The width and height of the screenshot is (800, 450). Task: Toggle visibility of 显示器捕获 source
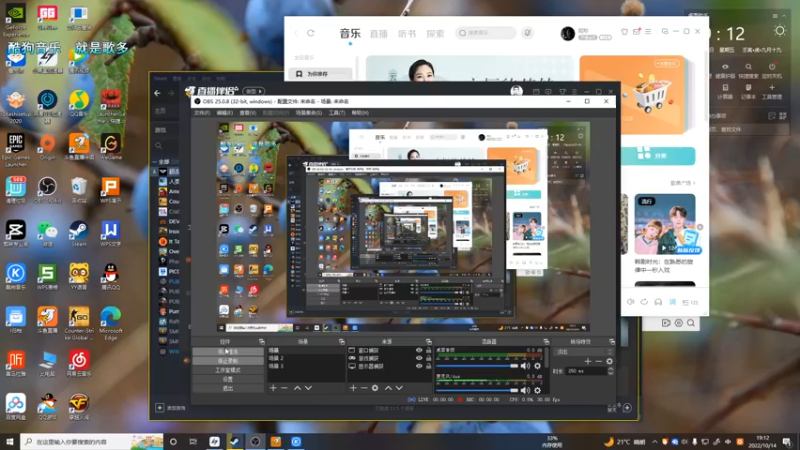click(x=419, y=366)
